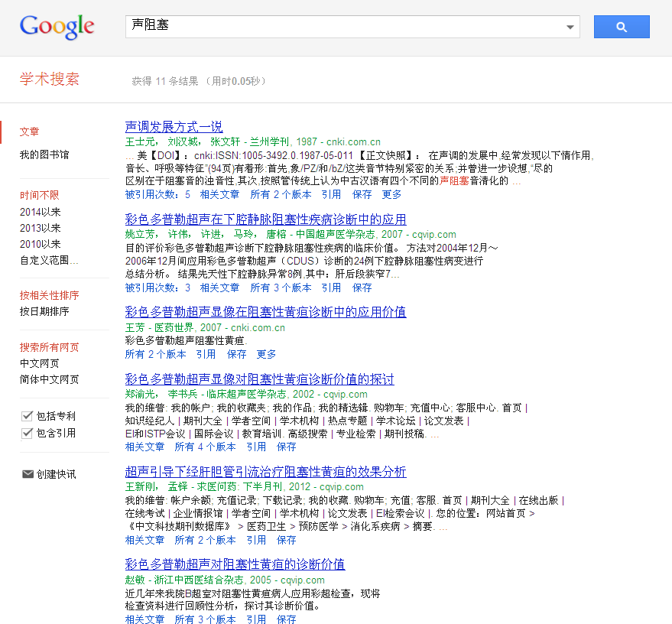Image resolution: width=672 pixels, height=624 pixels.
Task: Click the Google logo
Action: pyautogui.click(x=57, y=27)
